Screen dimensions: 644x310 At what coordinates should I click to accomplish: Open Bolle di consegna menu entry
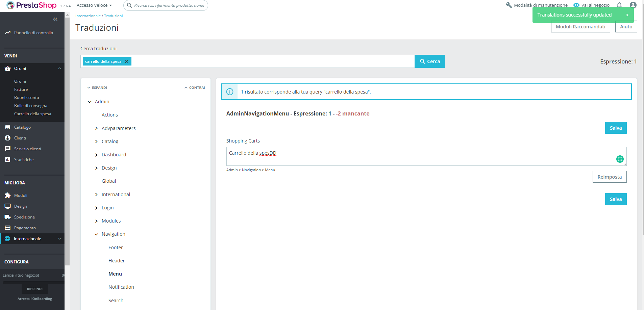[30, 105]
